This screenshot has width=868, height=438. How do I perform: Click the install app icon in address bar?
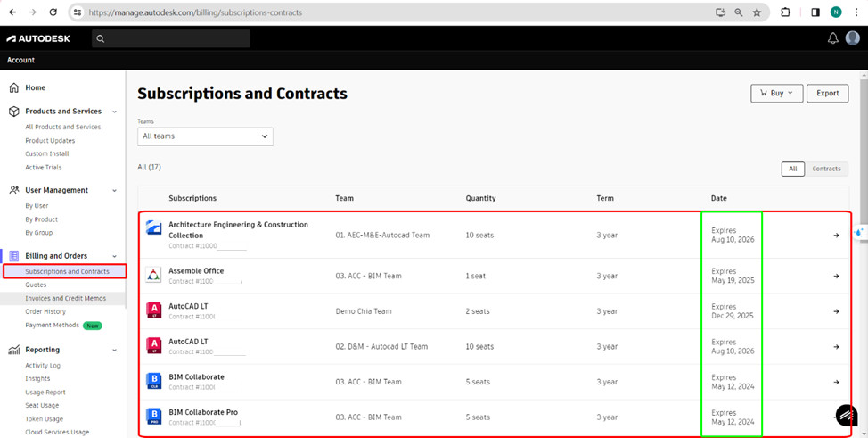(x=720, y=12)
